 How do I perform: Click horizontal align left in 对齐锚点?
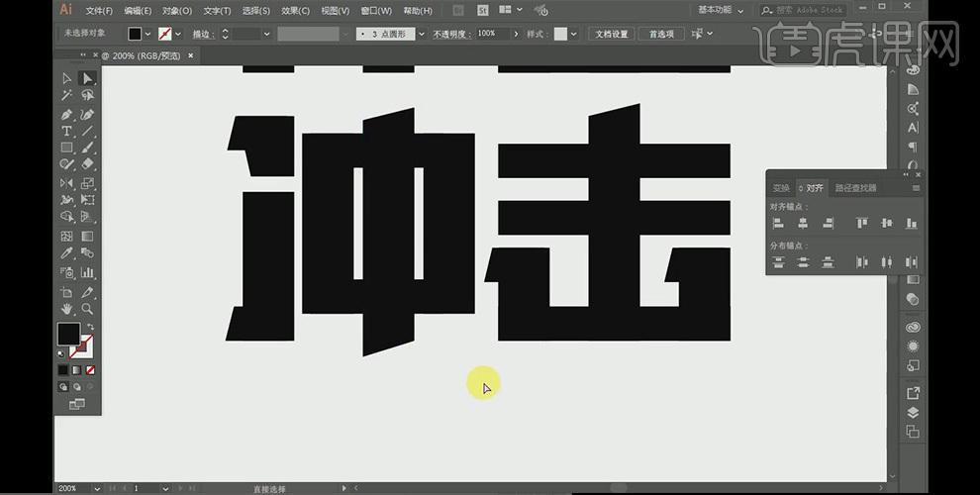pyautogui.click(x=778, y=223)
